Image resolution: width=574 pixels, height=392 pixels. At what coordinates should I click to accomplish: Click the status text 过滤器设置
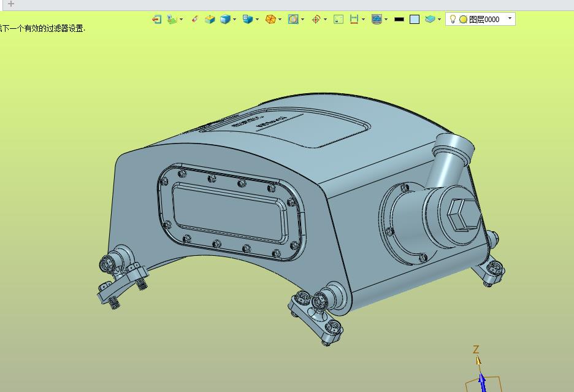(x=65, y=29)
